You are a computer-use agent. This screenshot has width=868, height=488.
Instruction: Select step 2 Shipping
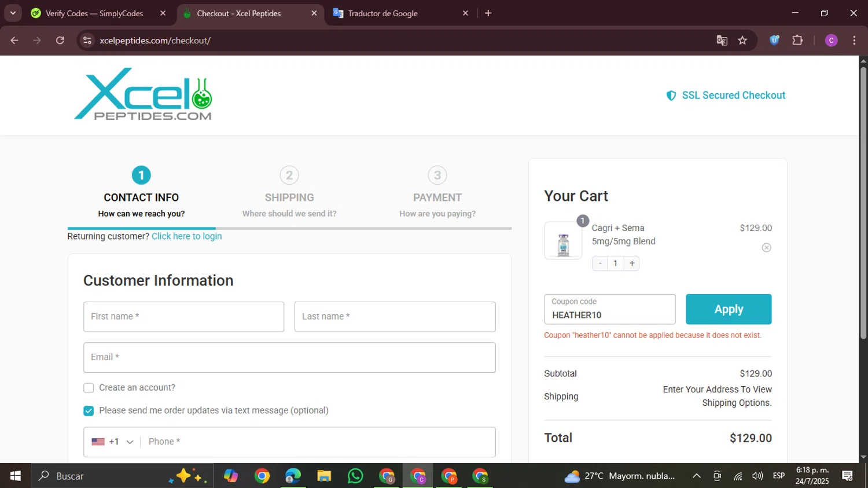pos(289,192)
